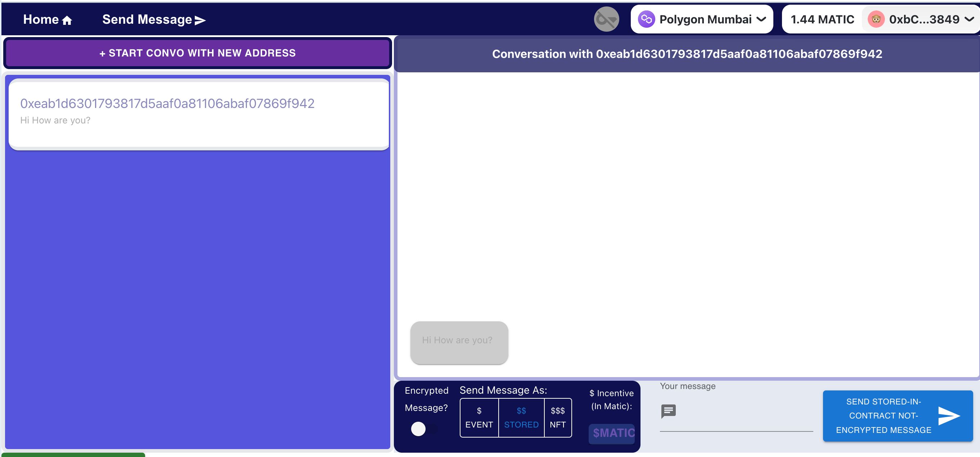Click the $MATIC incentive input field

613,431
